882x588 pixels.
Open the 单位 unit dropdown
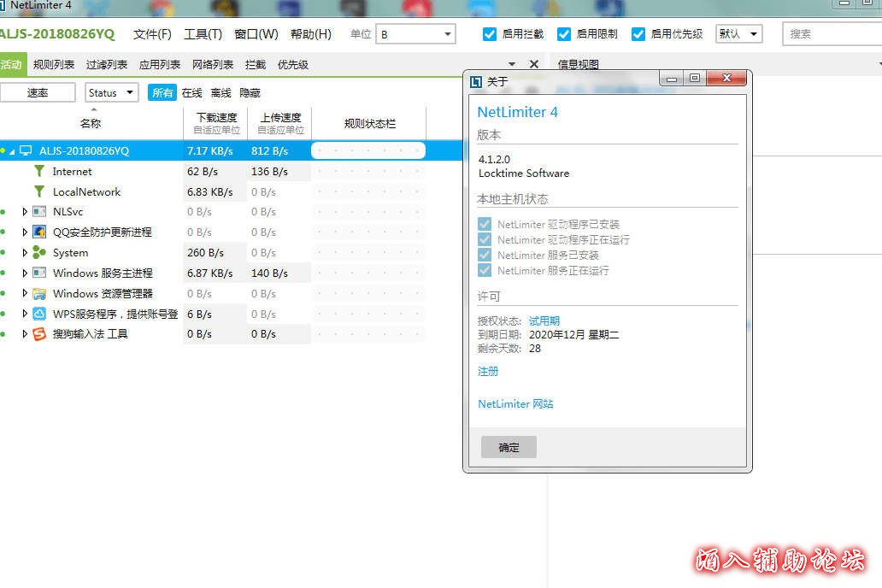click(415, 34)
